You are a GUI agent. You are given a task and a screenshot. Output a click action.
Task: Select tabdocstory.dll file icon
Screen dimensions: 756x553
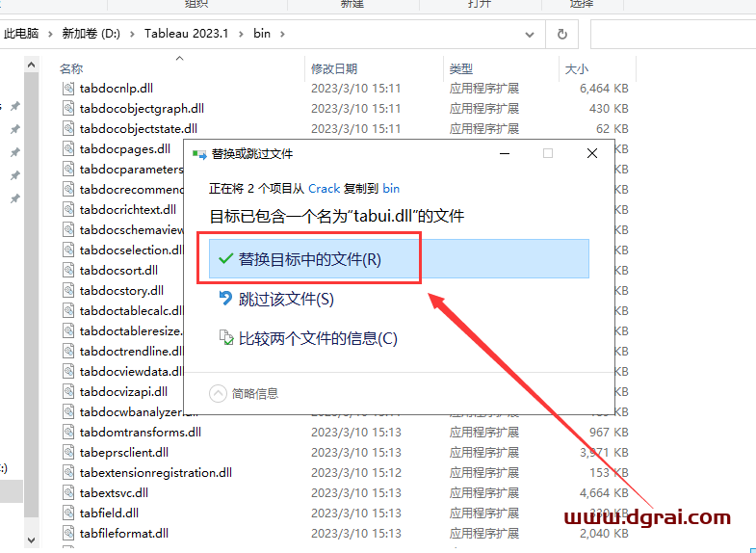(x=68, y=291)
